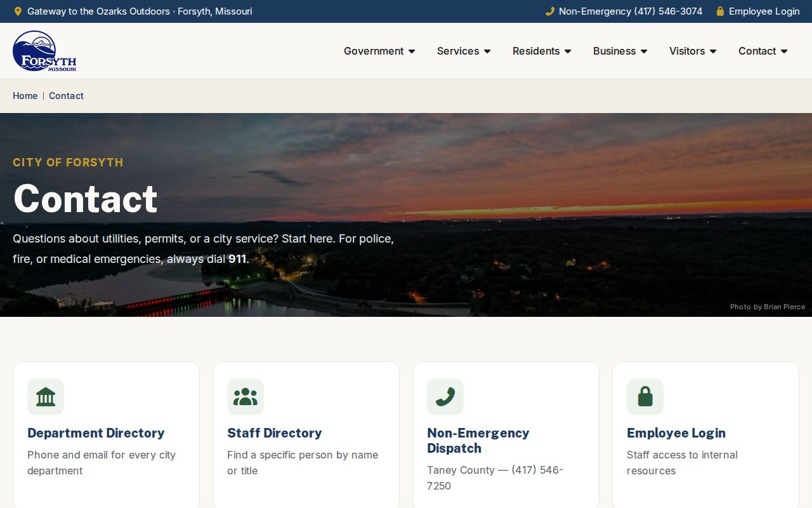812x508 pixels.
Task: Expand the Business menu arrow
Action: coord(644,51)
